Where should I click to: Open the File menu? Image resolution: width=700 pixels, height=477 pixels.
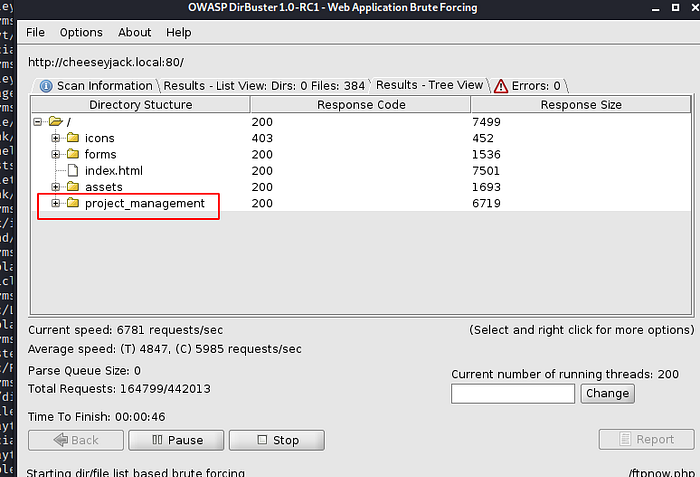coord(35,32)
